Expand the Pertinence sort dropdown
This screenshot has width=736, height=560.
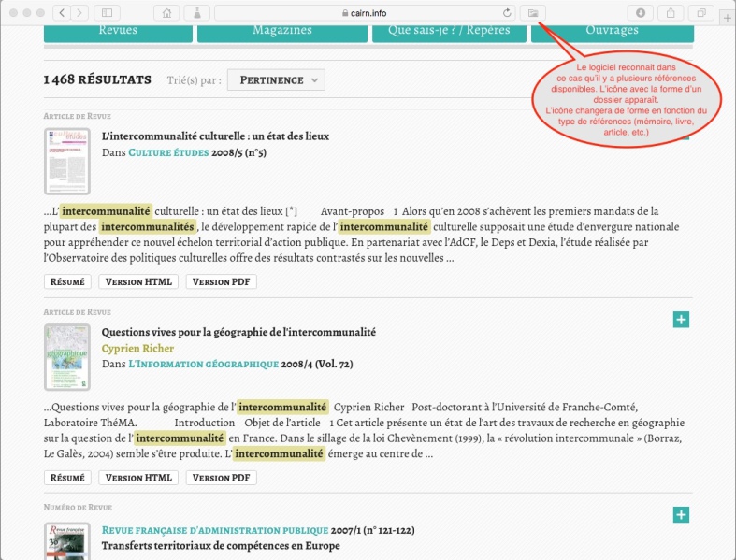tap(276, 80)
